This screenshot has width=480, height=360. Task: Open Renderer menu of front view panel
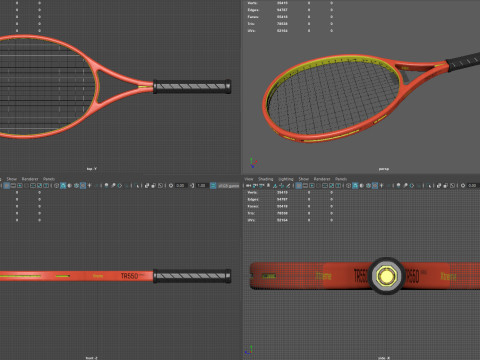click(30, 179)
